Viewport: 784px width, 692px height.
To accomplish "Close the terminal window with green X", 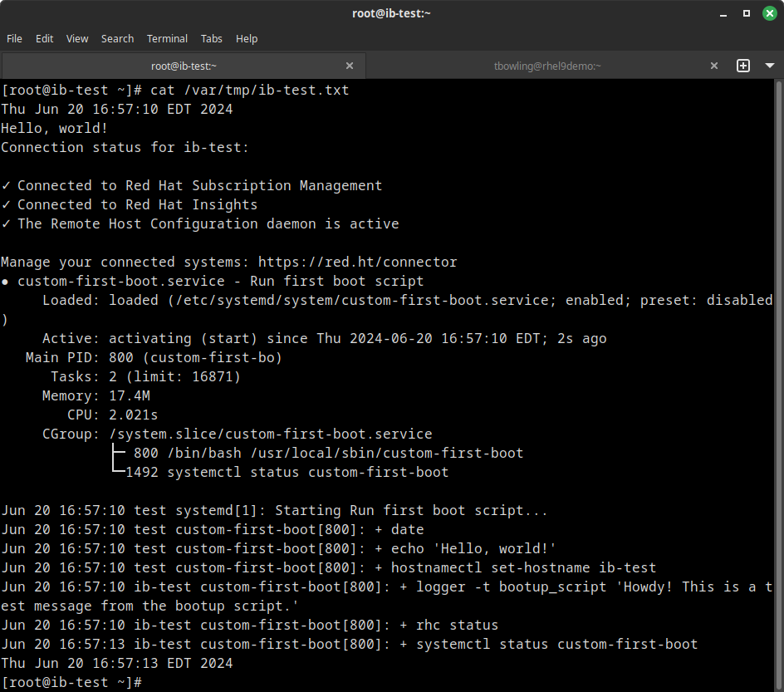I will (767, 13).
